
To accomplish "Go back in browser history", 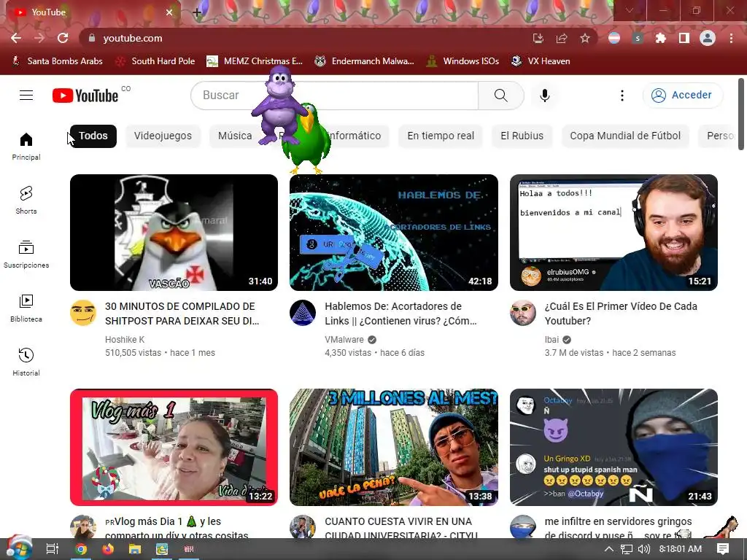I will pyautogui.click(x=16, y=38).
